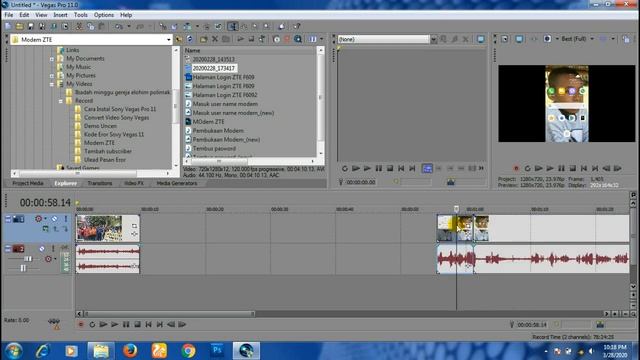Open Best (Full) preview quality dropdown

592,39
